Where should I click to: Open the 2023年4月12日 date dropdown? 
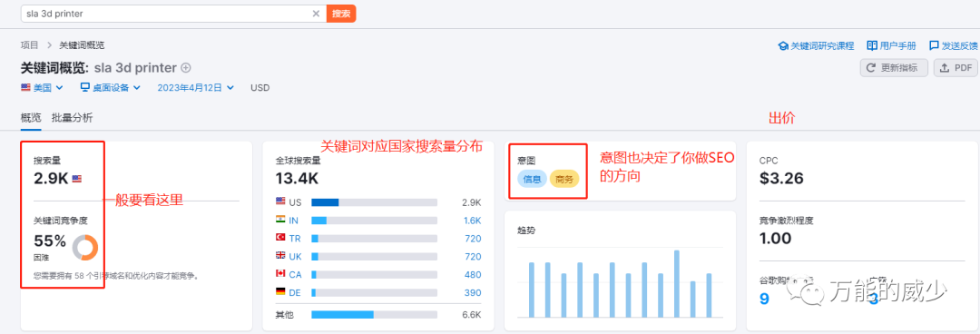196,87
